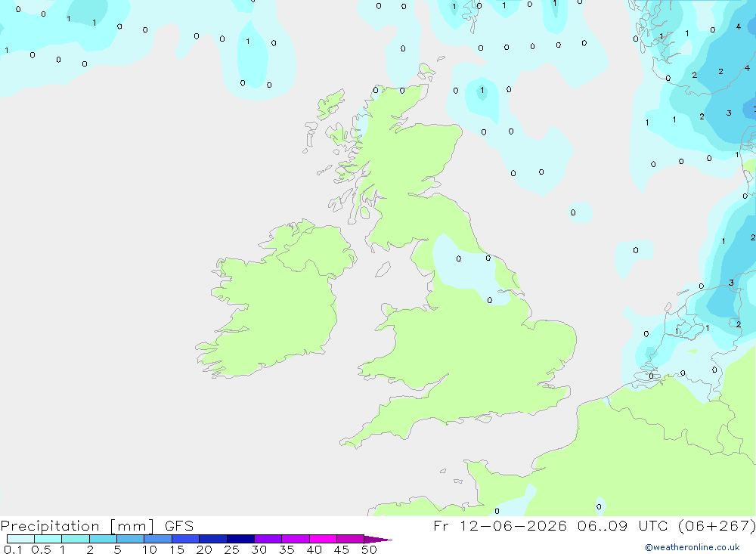Click legend scale label '40'
The width and height of the screenshot is (756, 554).
[x=314, y=549]
